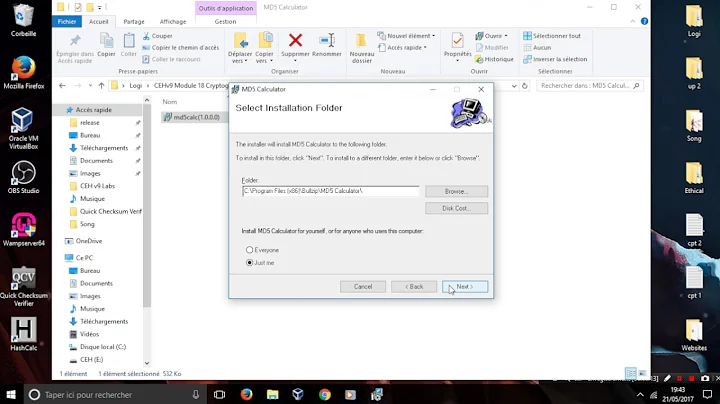Open OBS Studio desktop shortcut
Image resolution: width=720 pixels, height=404 pixels.
click(x=23, y=177)
